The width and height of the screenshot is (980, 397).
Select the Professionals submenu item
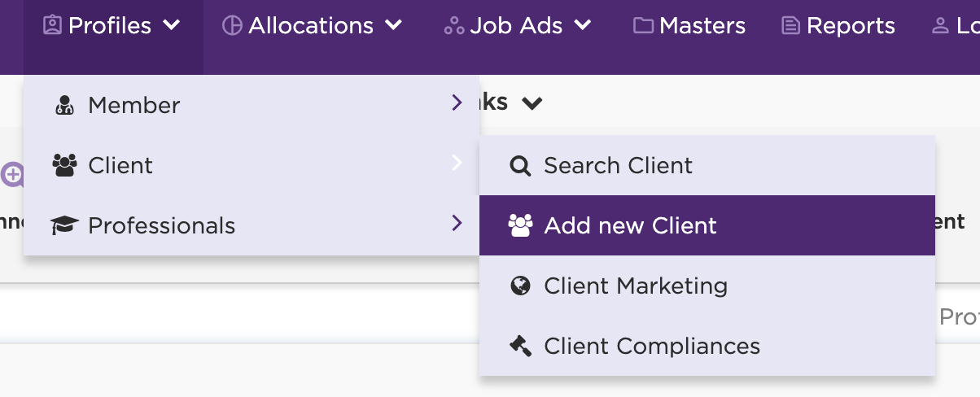[x=252, y=225]
